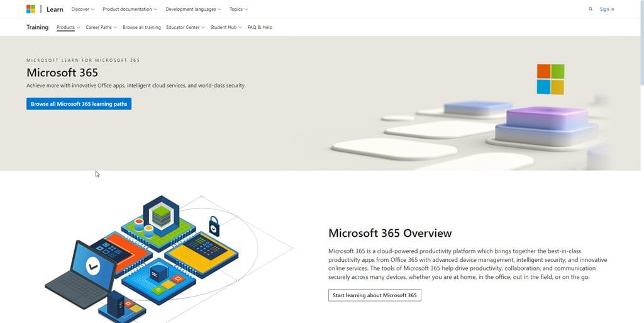Click the 'Achieve more with innovative Office apps' tagline

136,86
